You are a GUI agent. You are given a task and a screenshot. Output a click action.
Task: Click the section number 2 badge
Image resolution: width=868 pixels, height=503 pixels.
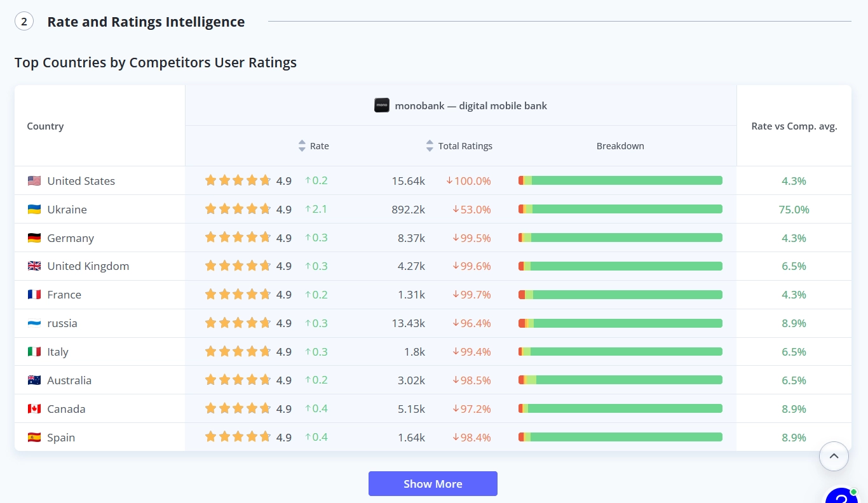pos(24,22)
